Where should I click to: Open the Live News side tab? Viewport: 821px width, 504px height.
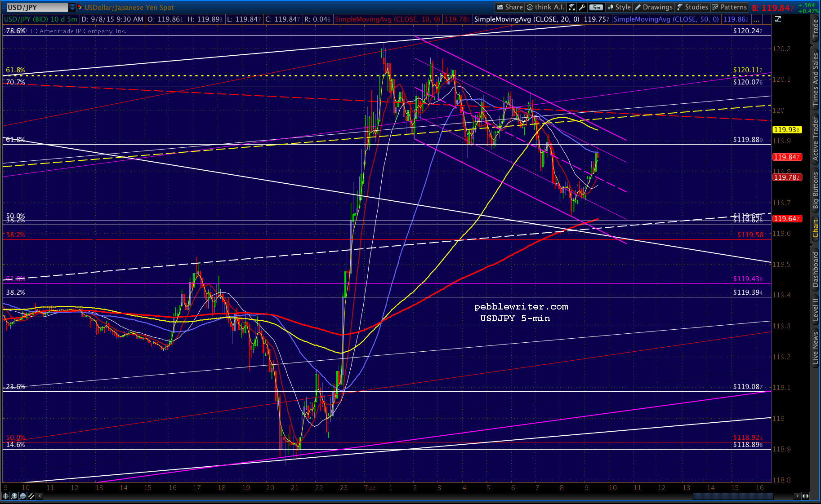pyautogui.click(x=816, y=347)
